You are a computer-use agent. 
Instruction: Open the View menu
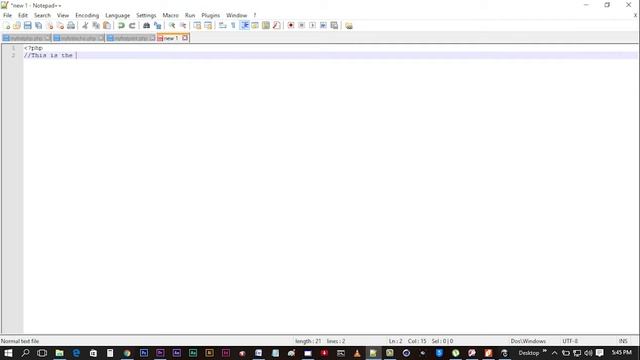click(62, 15)
